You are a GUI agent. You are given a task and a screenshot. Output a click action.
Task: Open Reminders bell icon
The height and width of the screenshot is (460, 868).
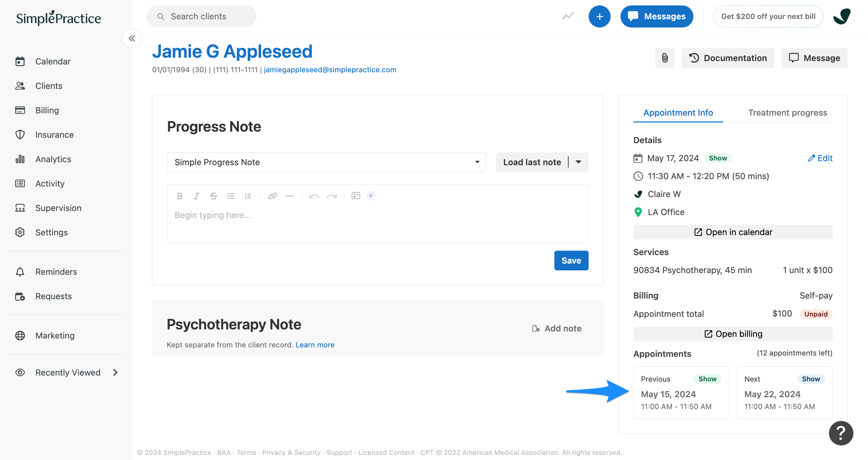20,272
